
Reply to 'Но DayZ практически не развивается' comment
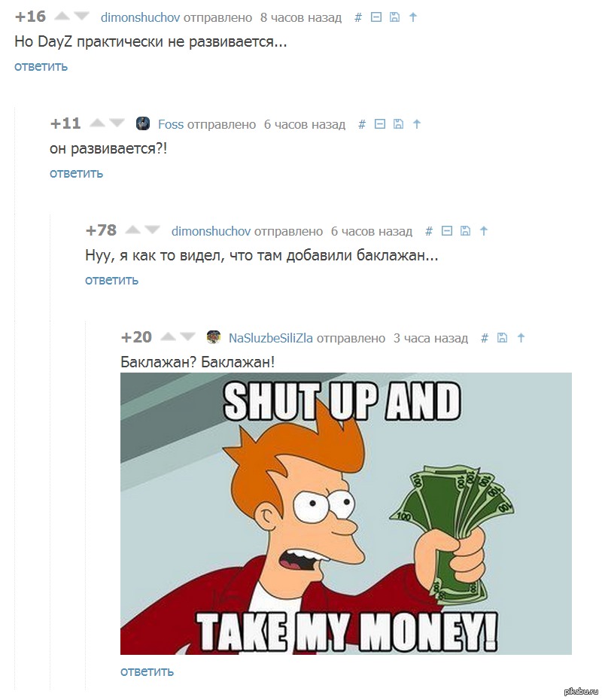tap(41, 66)
